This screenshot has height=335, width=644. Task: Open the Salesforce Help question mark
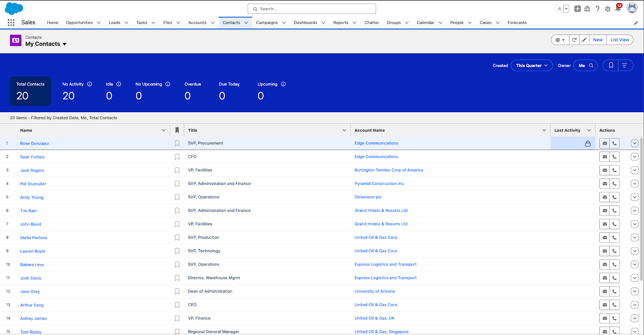(x=597, y=9)
